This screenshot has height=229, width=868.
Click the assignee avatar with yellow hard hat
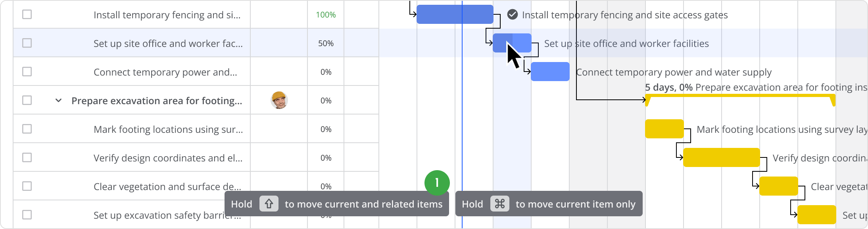279,100
